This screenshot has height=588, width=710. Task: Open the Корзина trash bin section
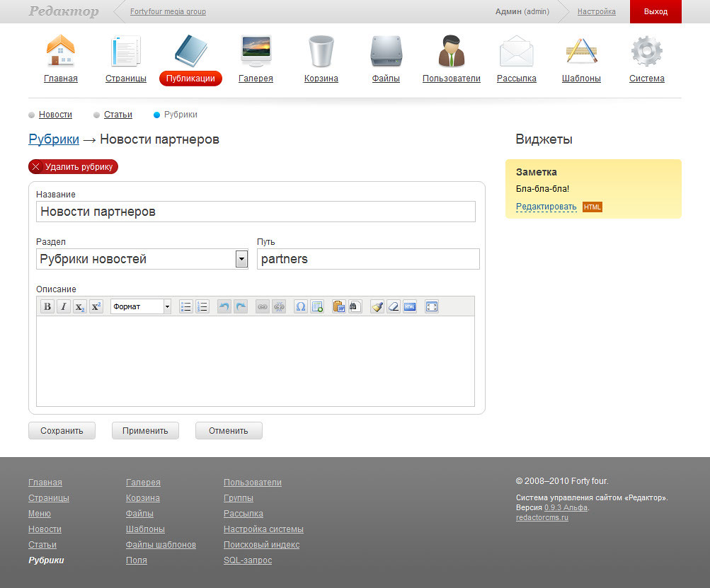(321, 60)
